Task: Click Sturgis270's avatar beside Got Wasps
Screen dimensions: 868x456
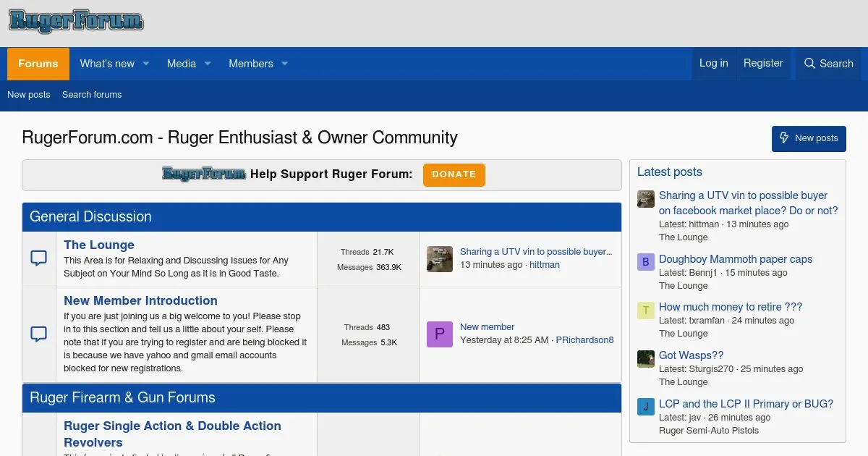Action: (645, 359)
